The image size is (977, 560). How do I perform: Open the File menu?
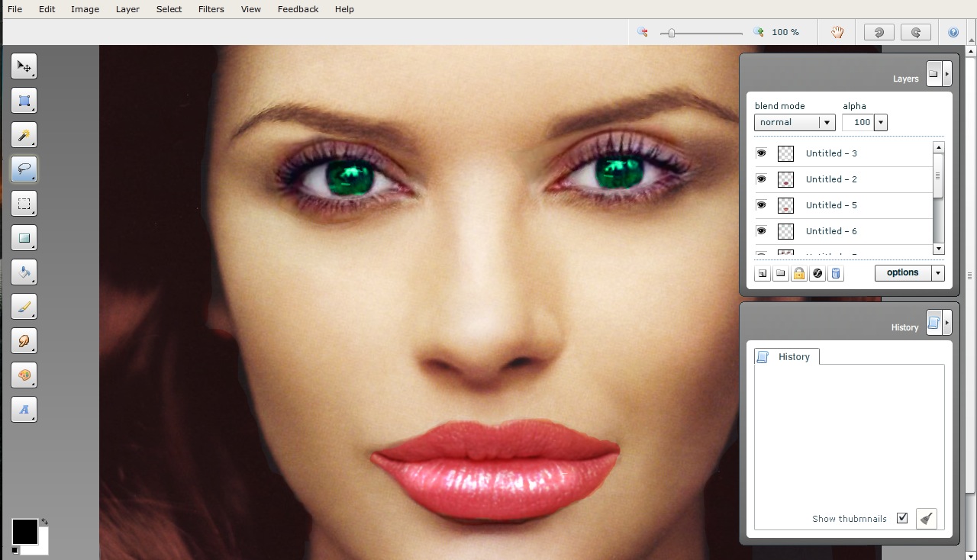[x=15, y=9]
